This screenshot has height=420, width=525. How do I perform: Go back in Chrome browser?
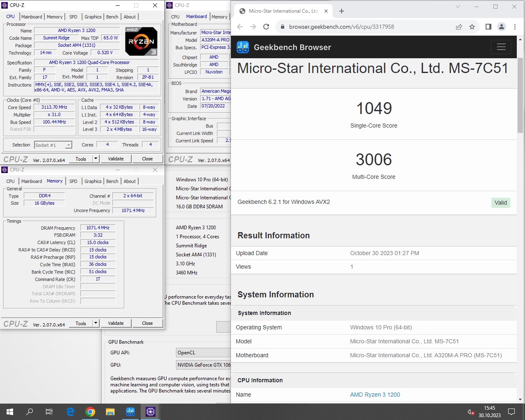point(240,27)
